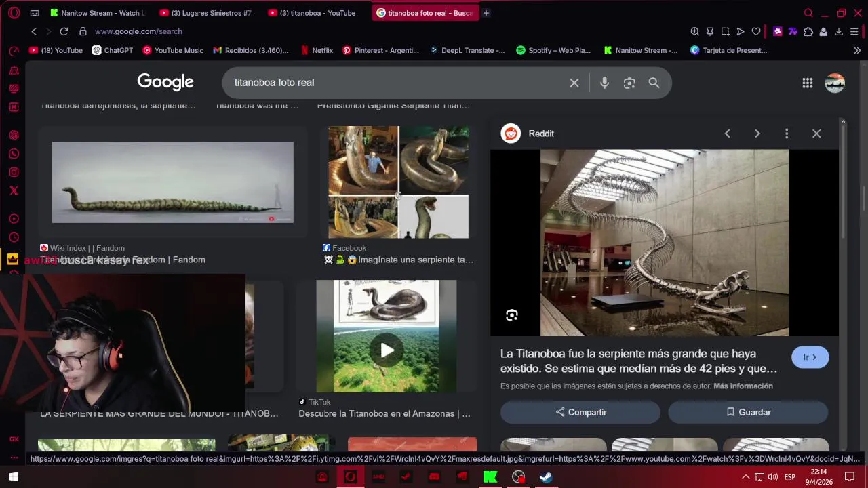The height and width of the screenshot is (488, 868).
Task: Open the YouTube Music bookmark
Action: [173, 50]
